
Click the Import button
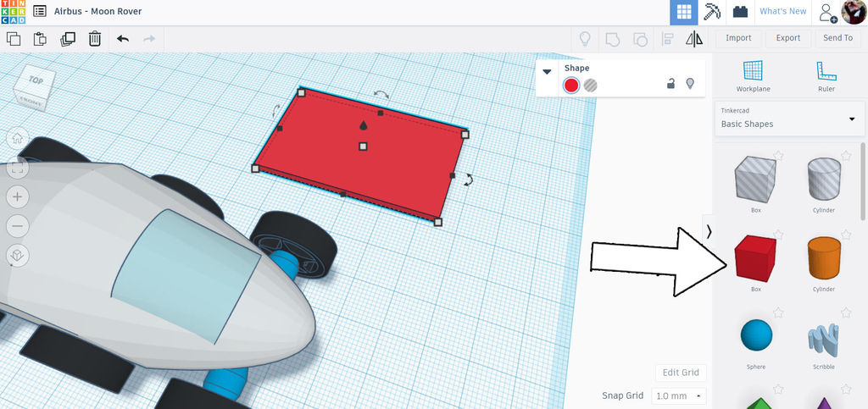738,38
